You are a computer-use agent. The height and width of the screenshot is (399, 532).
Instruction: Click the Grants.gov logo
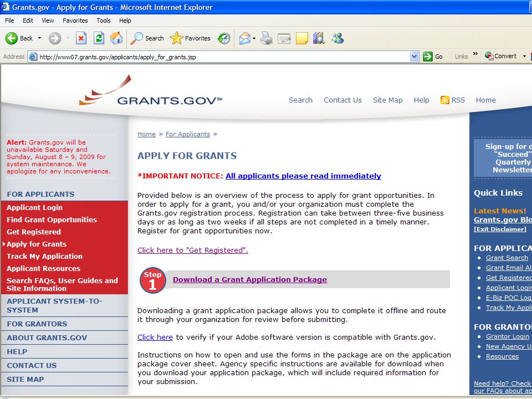click(x=151, y=91)
